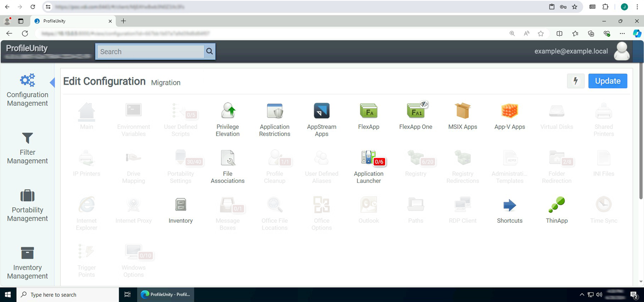This screenshot has height=302, width=644.
Task: Go to Portability Management section
Action: [x=28, y=205]
